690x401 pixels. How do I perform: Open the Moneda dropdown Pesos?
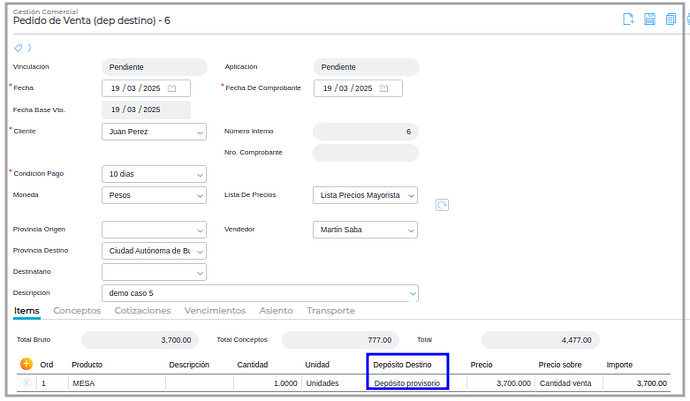[154, 195]
